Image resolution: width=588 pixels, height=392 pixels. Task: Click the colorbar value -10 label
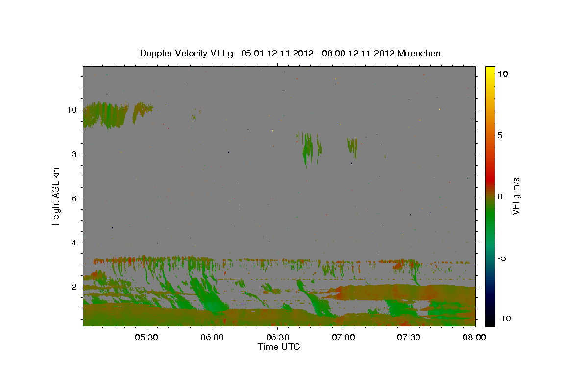click(x=504, y=318)
